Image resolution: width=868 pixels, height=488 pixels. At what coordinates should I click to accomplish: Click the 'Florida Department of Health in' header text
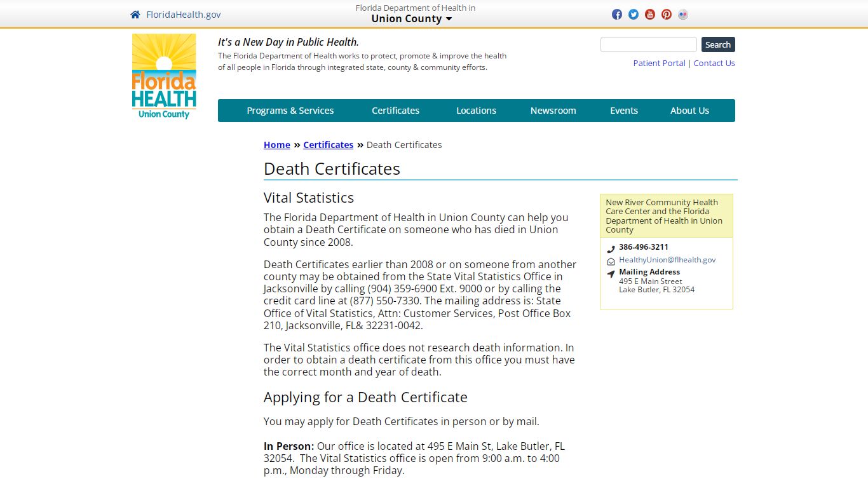coord(416,8)
